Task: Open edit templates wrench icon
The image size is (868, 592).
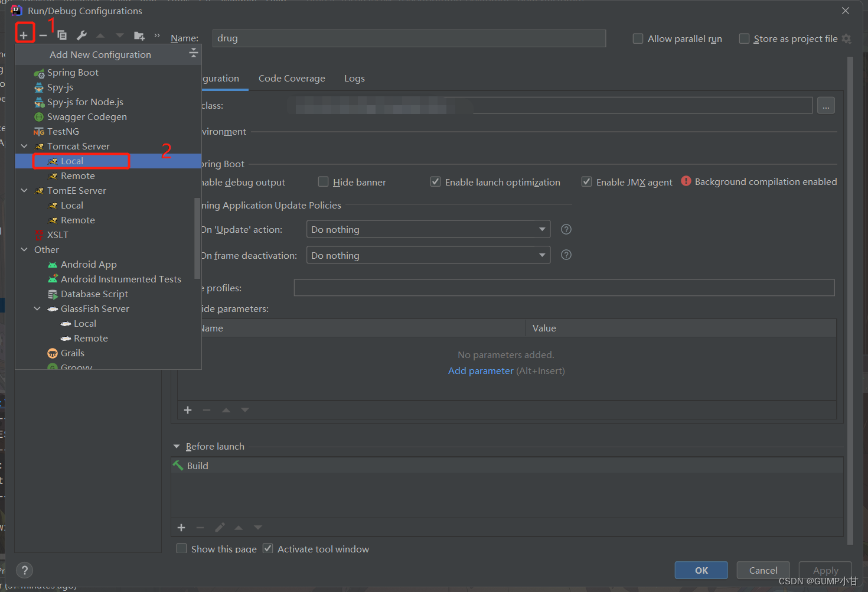Action: [x=81, y=35]
